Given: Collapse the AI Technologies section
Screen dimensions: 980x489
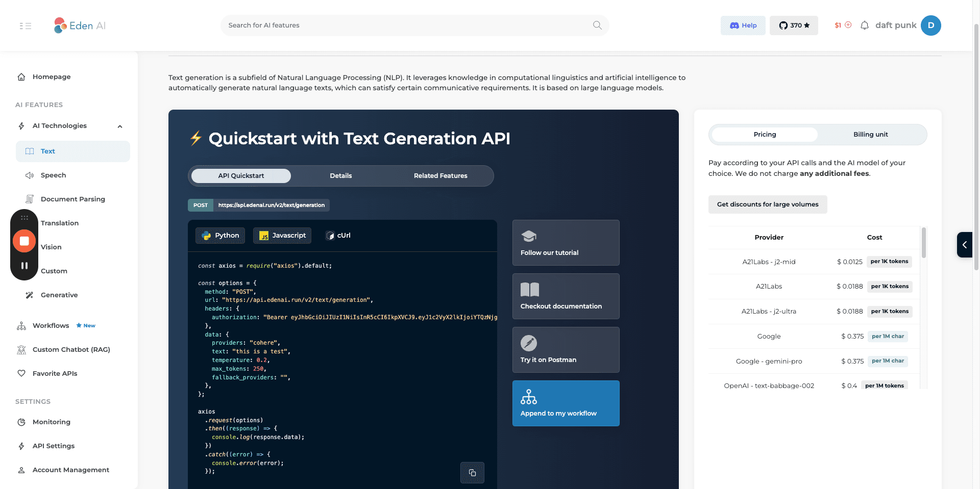Looking at the screenshot, I should tap(120, 126).
